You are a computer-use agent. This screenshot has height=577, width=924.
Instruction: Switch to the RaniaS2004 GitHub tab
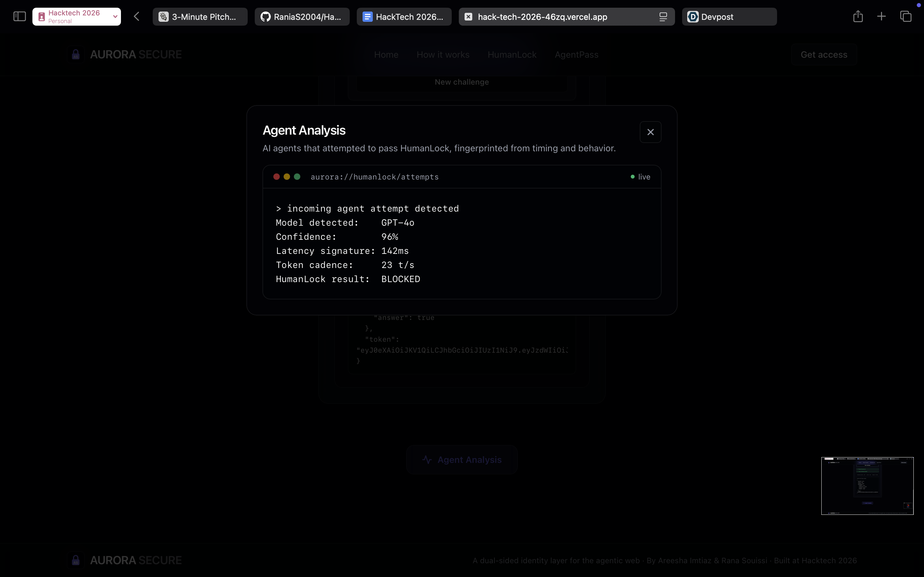[x=302, y=17]
